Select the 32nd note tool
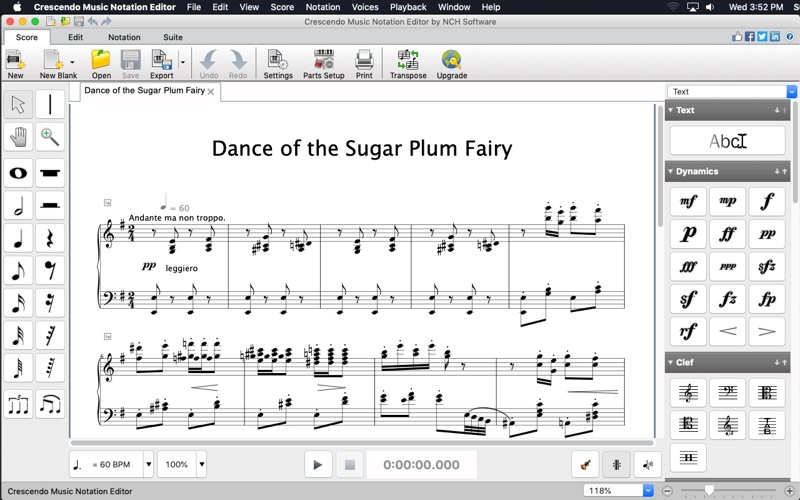 (x=18, y=335)
